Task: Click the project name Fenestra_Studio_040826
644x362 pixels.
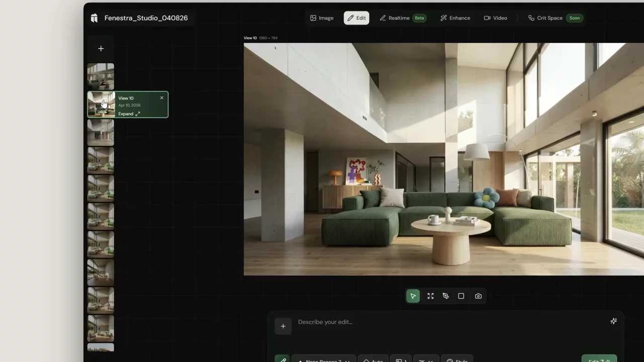Action: pyautogui.click(x=146, y=18)
